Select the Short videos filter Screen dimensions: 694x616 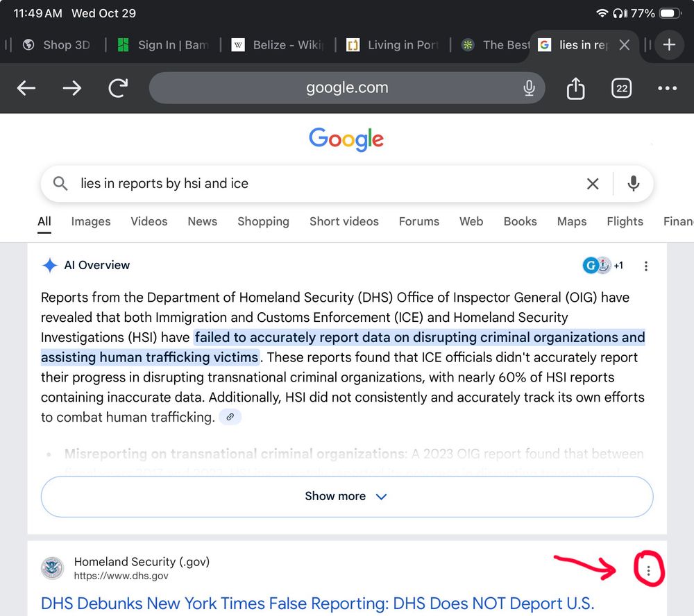(344, 221)
